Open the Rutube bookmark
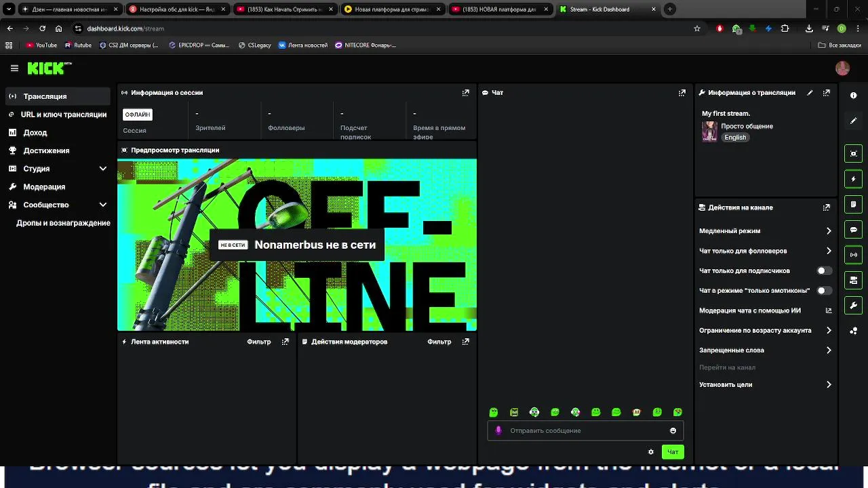 coord(78,45)
